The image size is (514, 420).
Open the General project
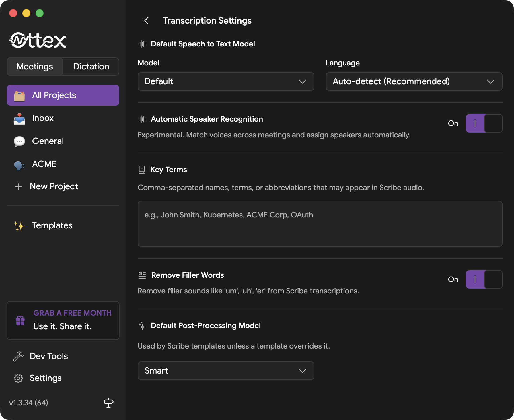pyautogui.click(x=63, y=141)
